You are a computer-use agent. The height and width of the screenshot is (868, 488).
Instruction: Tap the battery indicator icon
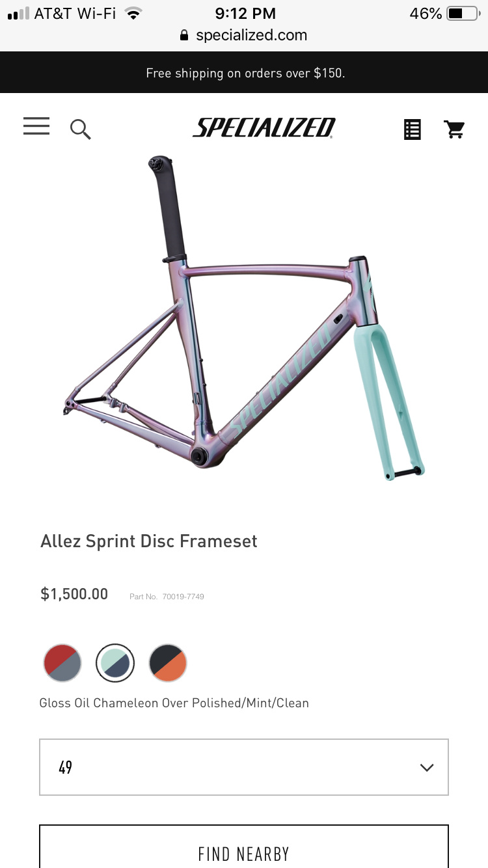tap(463, 13)
